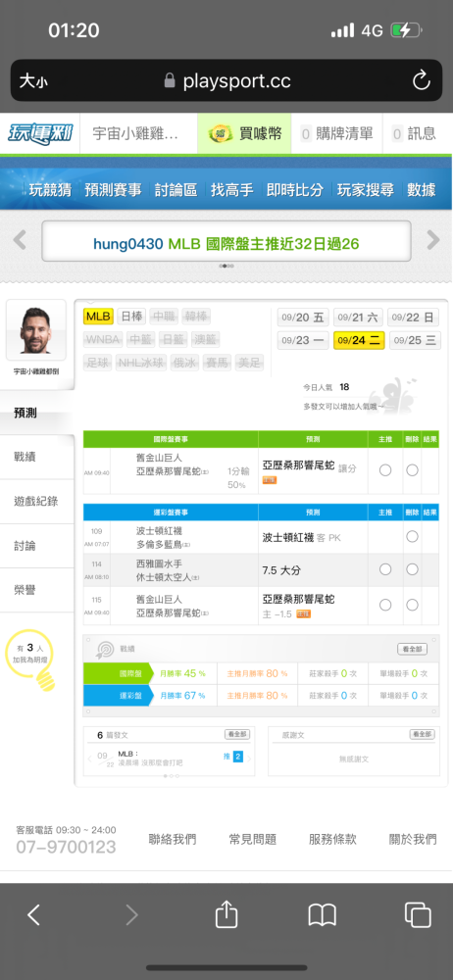
Task: Choose date 09/23 一
Action: 303,341
